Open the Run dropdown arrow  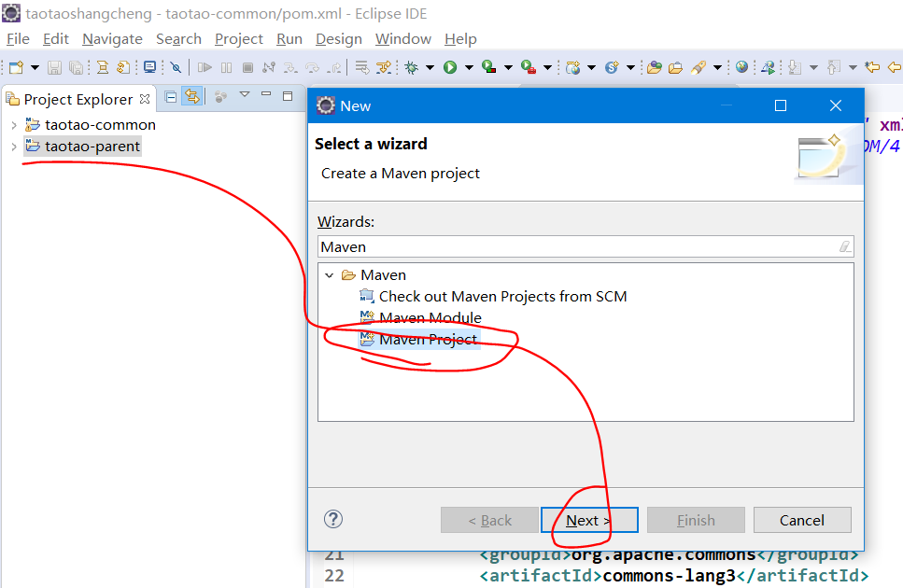(x=469, y=67)
